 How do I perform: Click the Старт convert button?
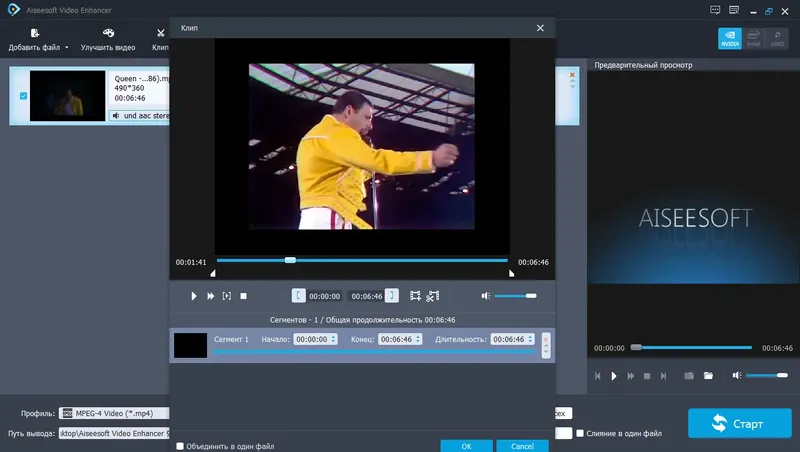coord(740,423)
